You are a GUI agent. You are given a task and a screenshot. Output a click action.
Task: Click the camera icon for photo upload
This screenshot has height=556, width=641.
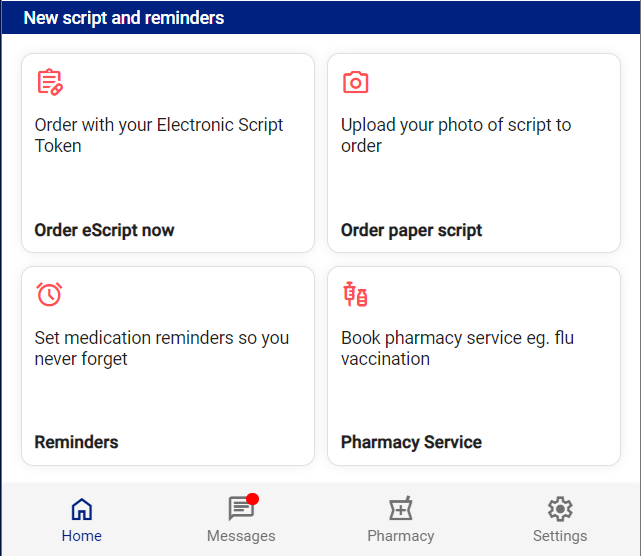[x=355, y=82]
